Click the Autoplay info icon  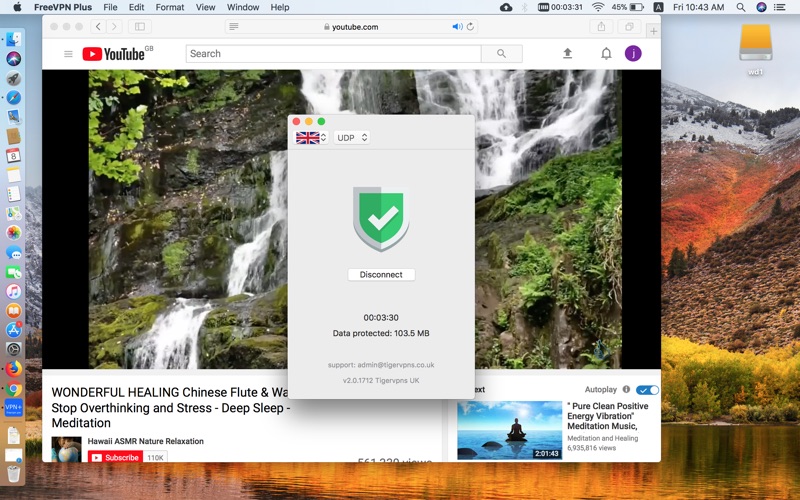[x=626, y=389]
